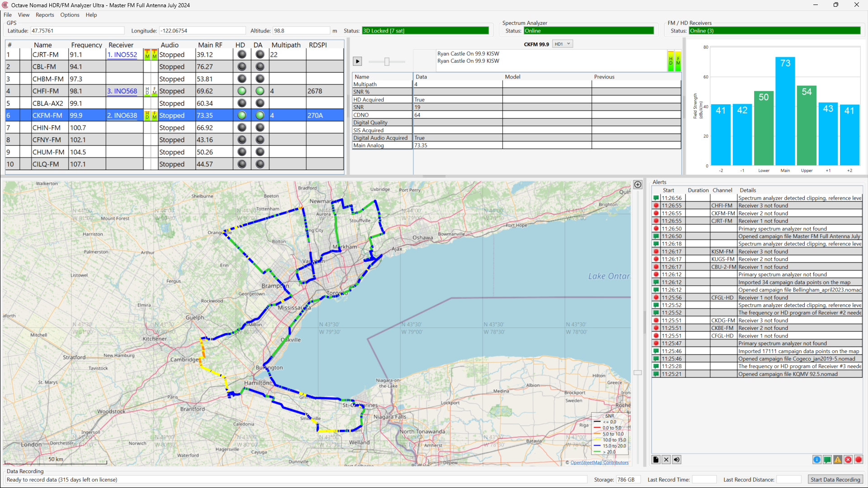Open the Options menu
Screen dimensions: 868x488
pyautogui.click(x=70, y=15)
